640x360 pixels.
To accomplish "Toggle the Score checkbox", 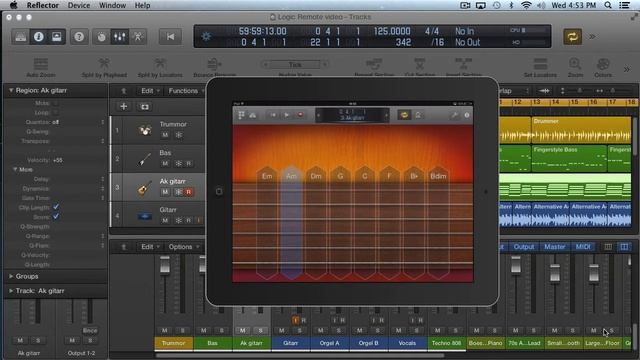I will coord(56,217).
